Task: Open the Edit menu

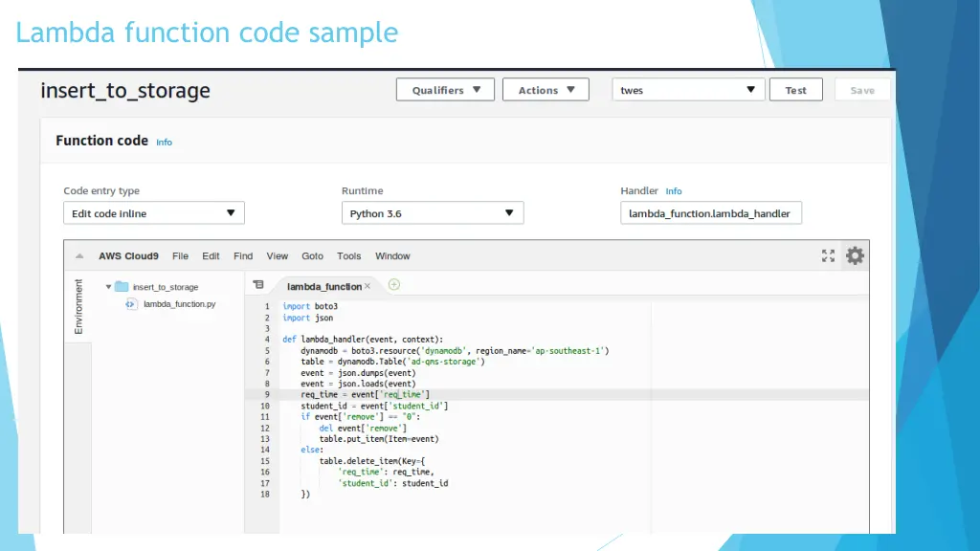Action: point(211,256)
